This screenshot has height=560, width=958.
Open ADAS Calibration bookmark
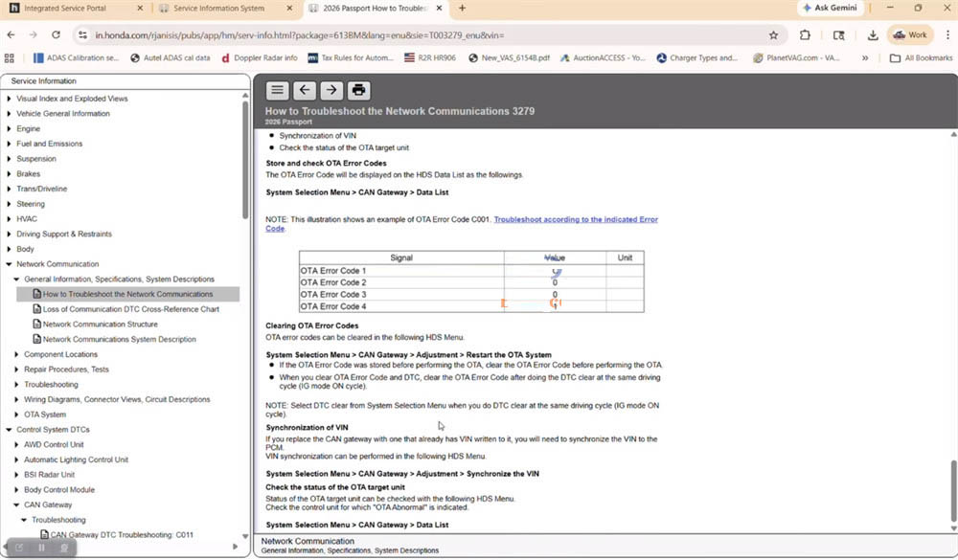[76, 58]
